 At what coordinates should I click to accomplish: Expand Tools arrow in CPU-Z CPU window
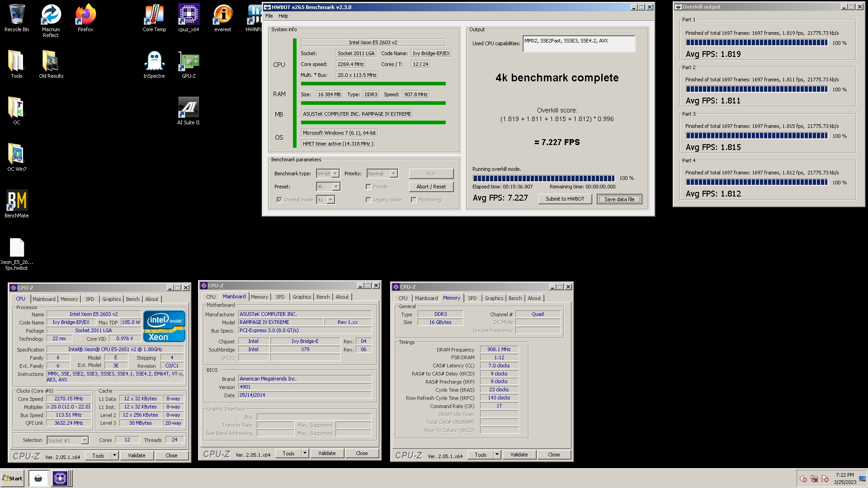115,455
